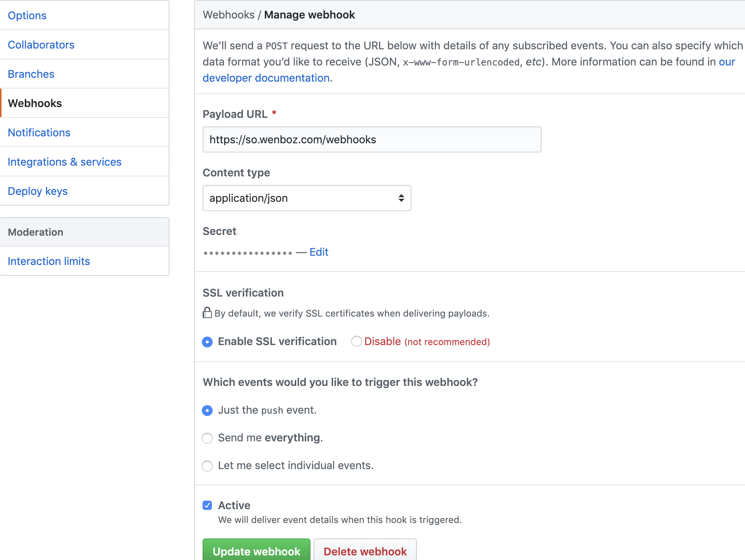
Task: Click the Deploy keys sidebar icon
Action: pos(38,191)
